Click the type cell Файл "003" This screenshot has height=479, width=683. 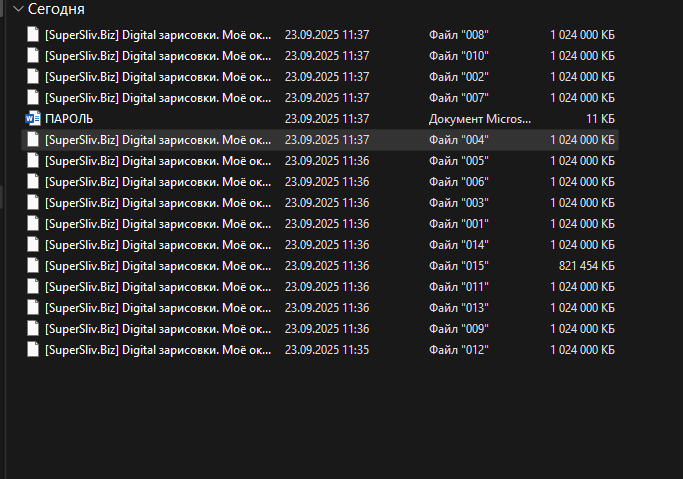pos(459,203)
